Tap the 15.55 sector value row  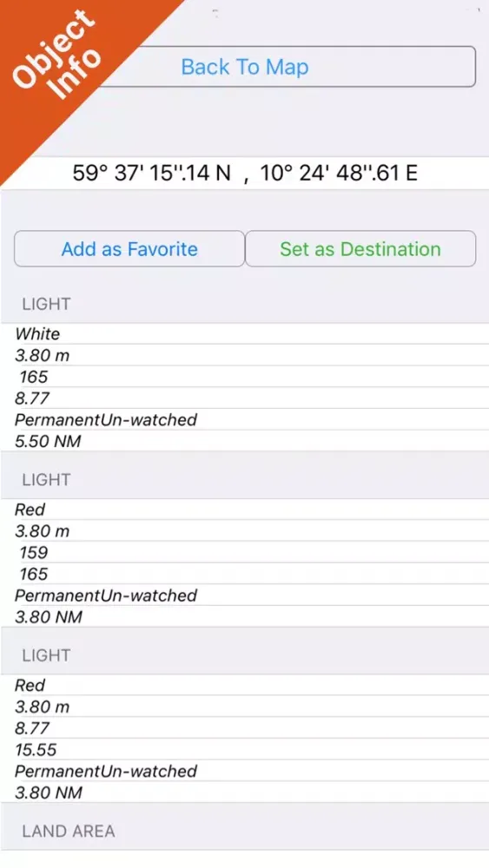(x=245, y=750)
